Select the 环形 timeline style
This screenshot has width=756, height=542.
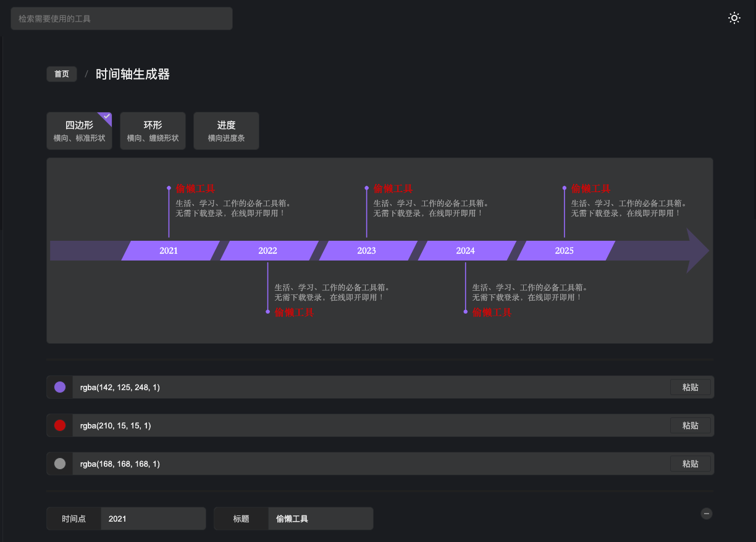[153, 130]
